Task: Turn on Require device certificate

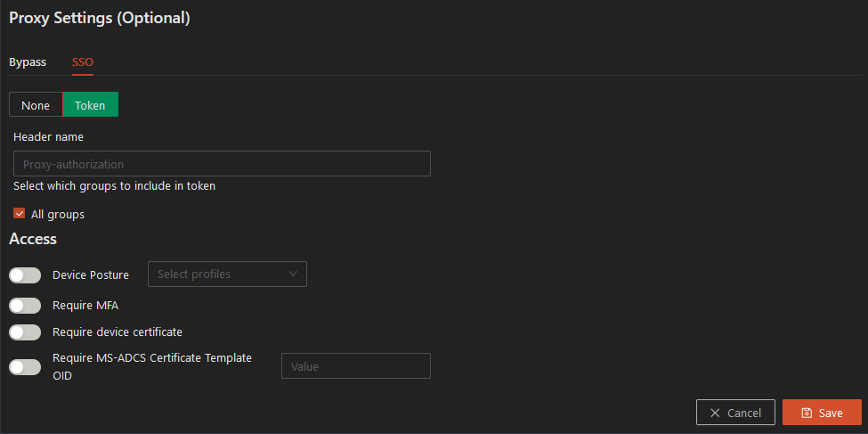Action: [x=25, y=332]
